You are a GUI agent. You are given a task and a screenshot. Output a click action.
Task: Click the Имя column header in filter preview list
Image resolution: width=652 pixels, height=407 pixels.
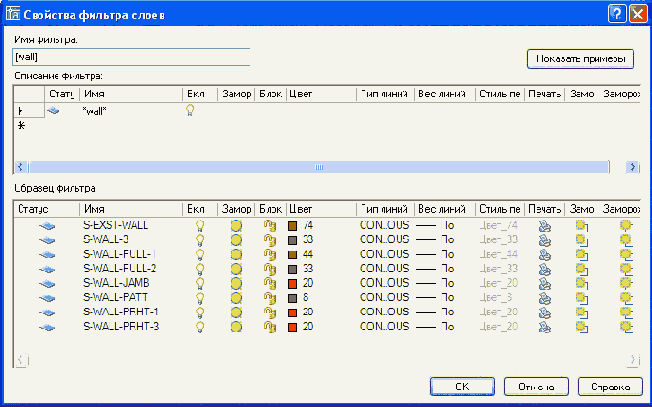click(130, 209)
